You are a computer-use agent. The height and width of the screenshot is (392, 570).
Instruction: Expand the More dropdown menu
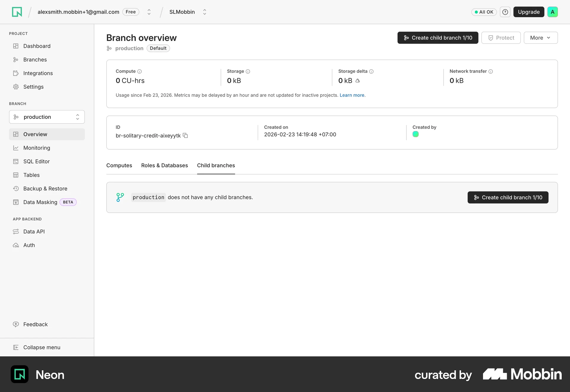541,38
